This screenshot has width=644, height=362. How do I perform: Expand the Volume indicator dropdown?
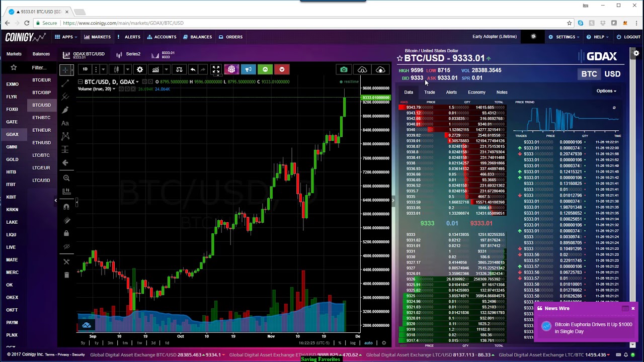[114, 89]
